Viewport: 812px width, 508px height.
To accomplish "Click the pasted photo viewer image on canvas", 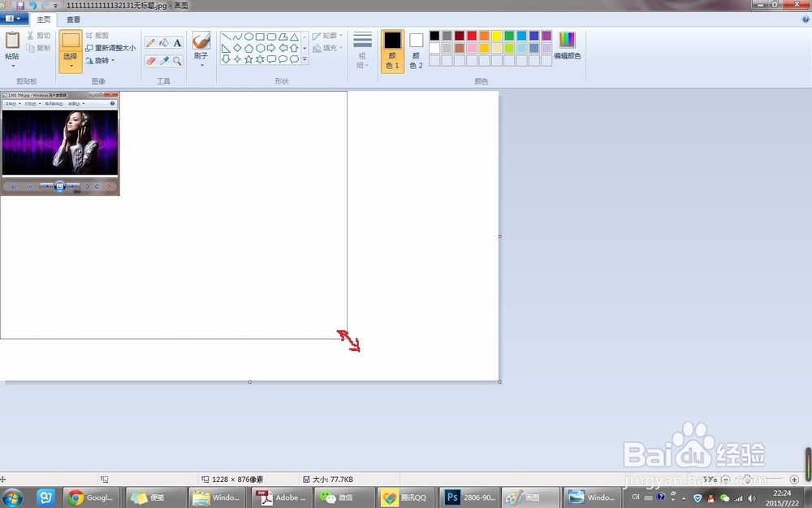I will (60, 144).
